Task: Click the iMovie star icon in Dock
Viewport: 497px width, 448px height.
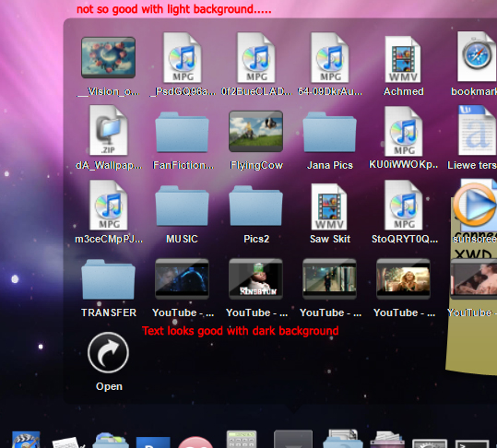Action: point(26,440)
